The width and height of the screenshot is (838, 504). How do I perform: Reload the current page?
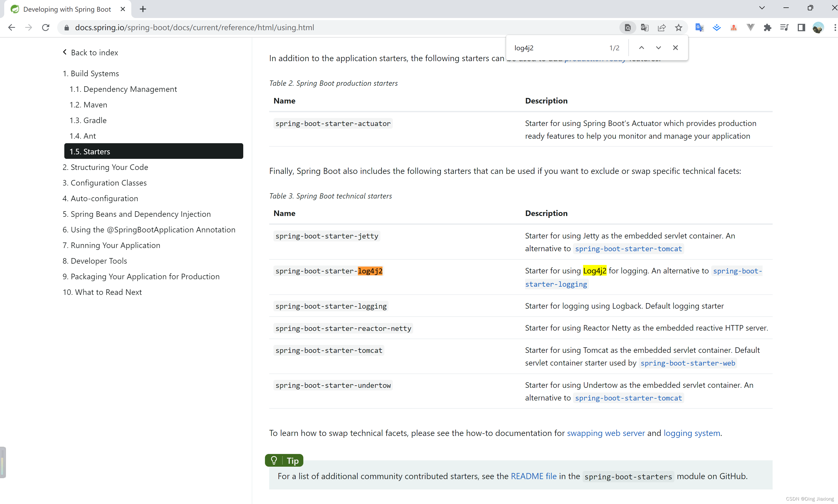[46, 28]
